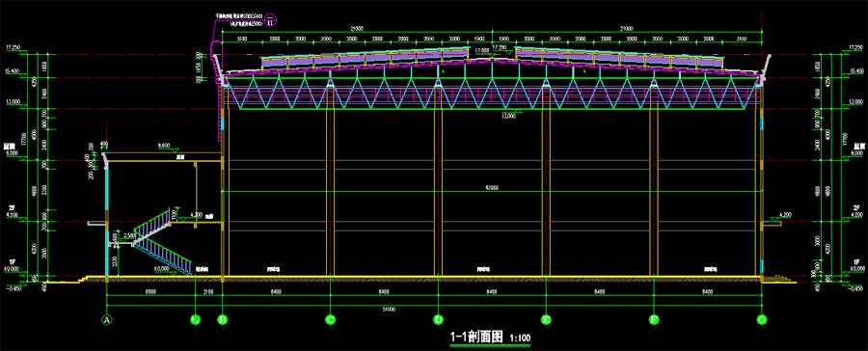Select the 17.250 elevation marker at ridge
868x351 pixels.
tap(500, 48)
